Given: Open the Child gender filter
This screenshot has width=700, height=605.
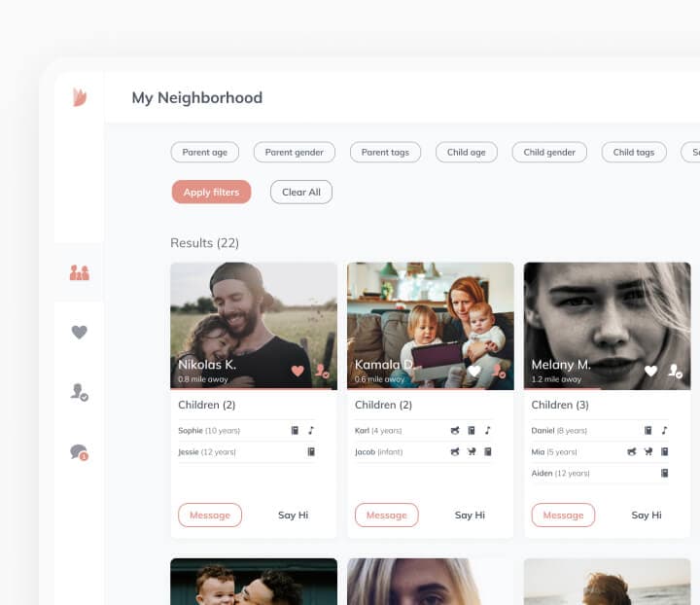Looking at the screenshot, I should [549, 153].
